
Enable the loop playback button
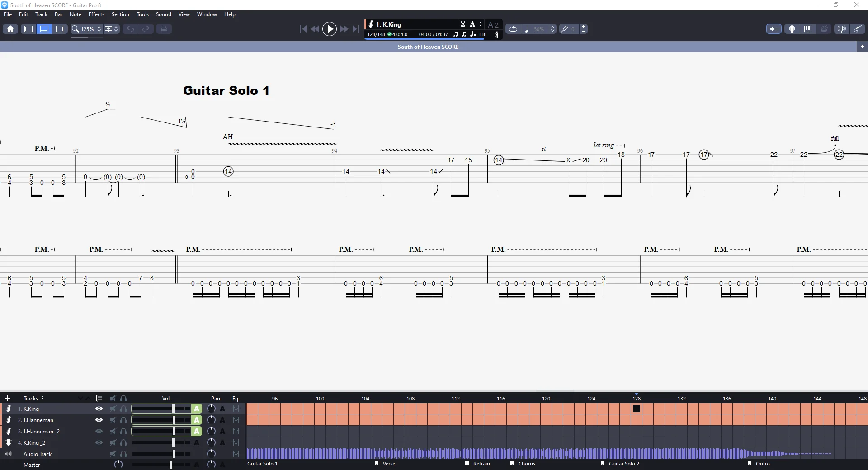(513, 29)
